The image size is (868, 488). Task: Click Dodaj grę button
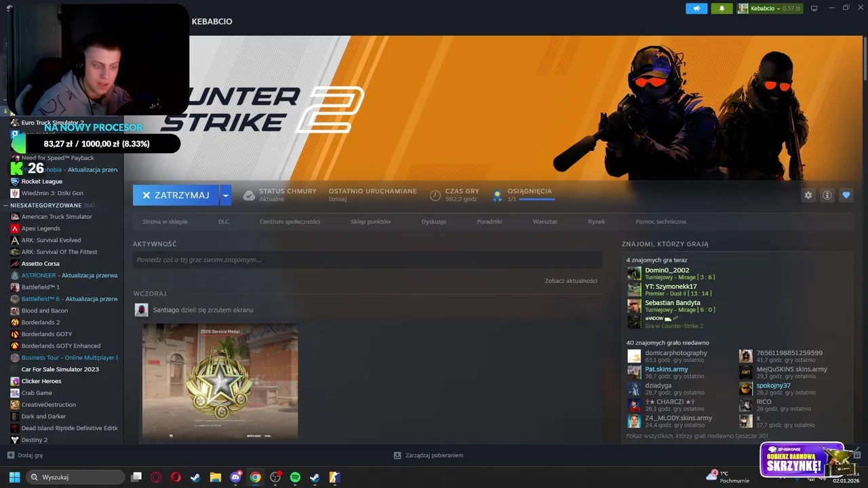(x=25, y=455)
